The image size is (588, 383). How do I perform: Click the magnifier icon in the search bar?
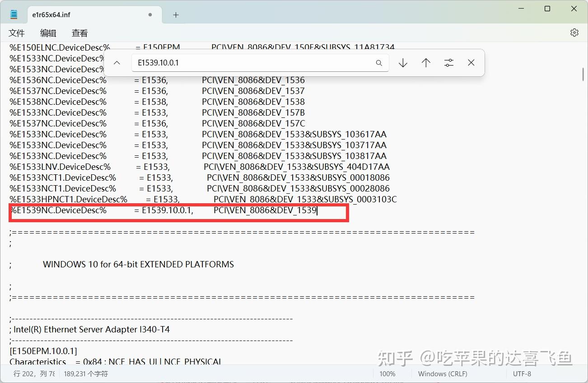point(379,63)
